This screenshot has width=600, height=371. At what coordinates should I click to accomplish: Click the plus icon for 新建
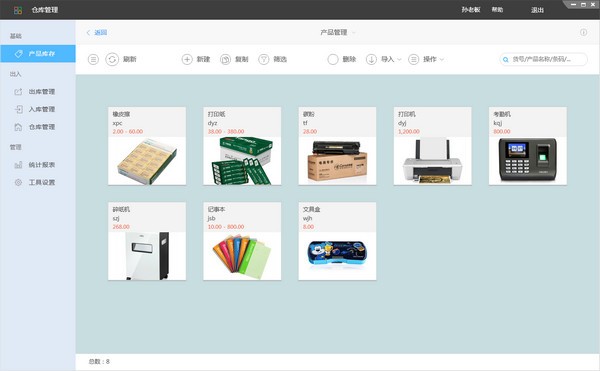pyautogui.click(x=187, y=59)
